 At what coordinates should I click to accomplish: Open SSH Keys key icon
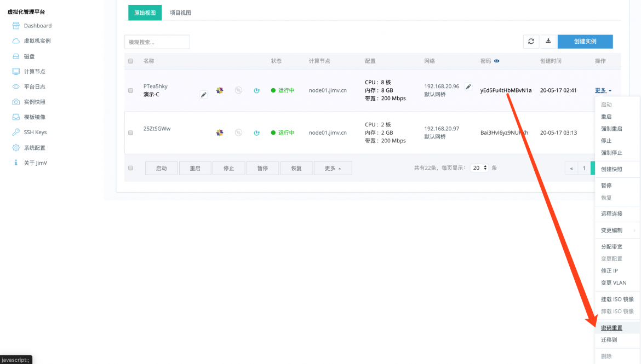point(16,132)
